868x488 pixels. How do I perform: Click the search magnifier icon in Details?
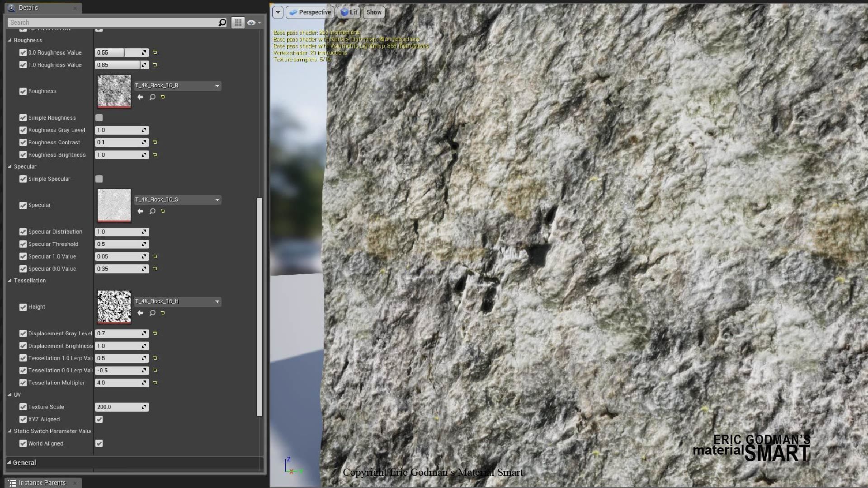click(x=222, y=23)
